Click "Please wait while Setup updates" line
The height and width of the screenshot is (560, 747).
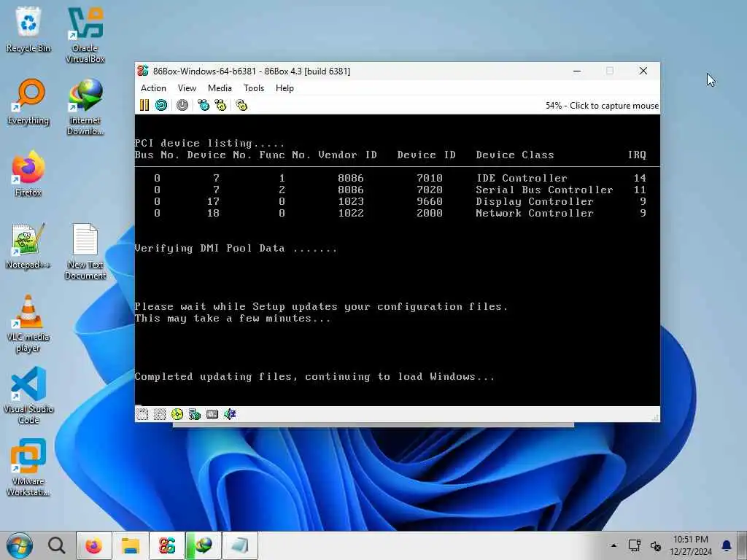pos(321,307)
